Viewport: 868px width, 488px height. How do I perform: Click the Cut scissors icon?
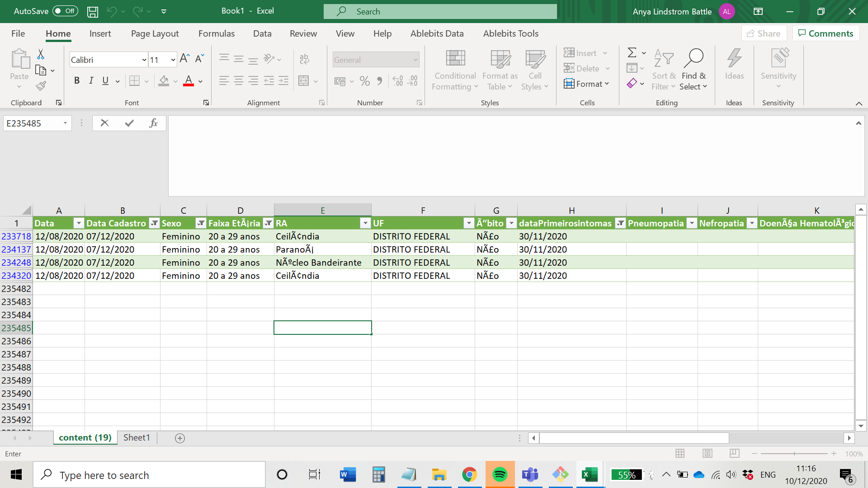[41, 54]
